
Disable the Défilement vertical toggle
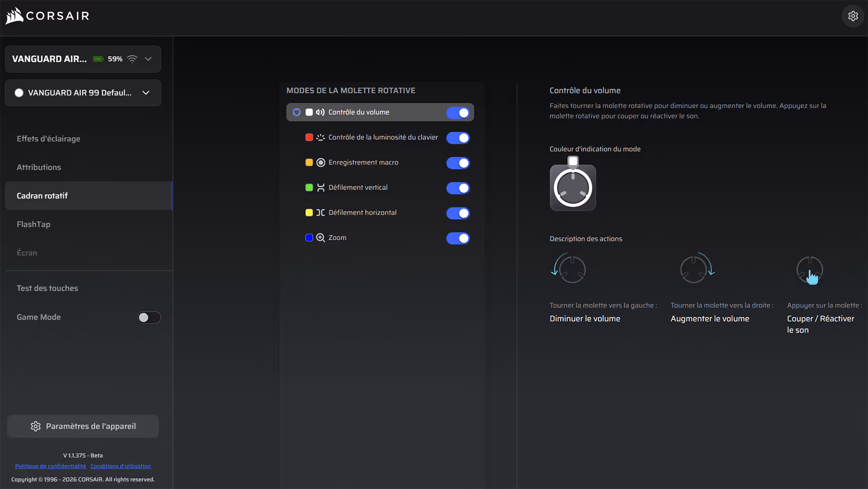tap(458, 188)
